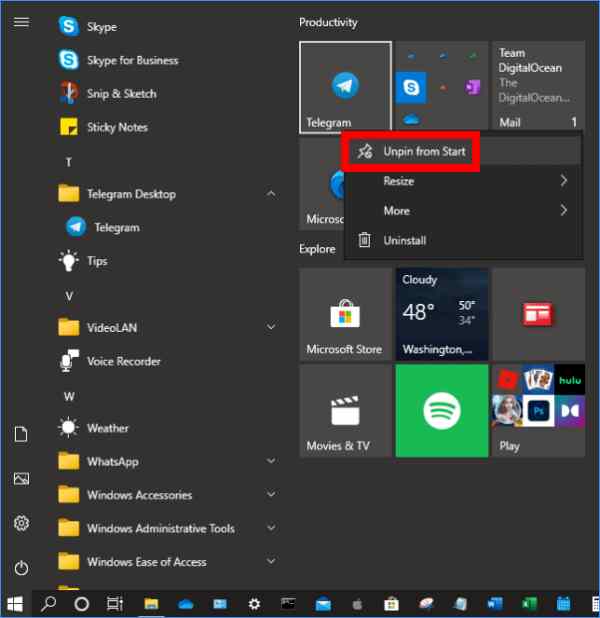Screen dimensions: 600x618
Task: Jump to letter T section header
Action: point(69,162)
